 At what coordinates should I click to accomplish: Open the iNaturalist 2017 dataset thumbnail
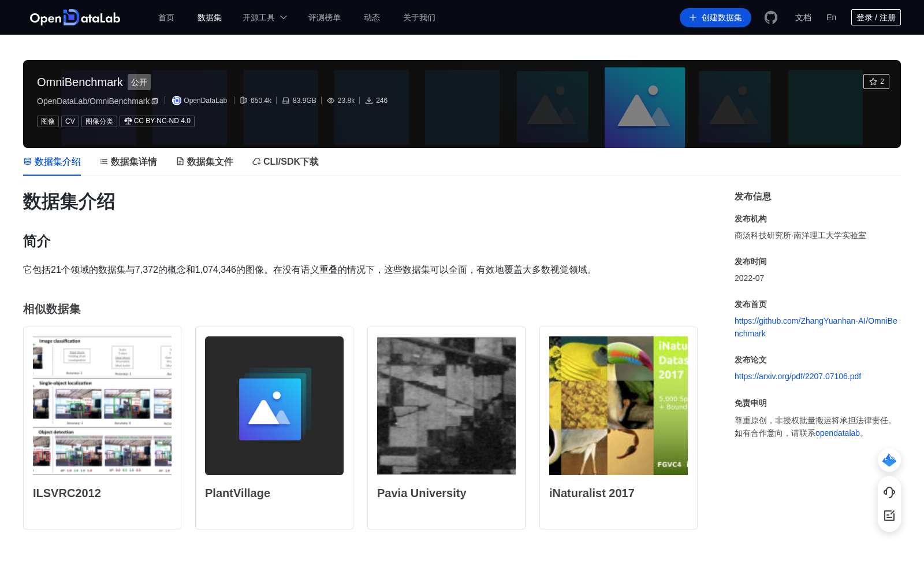[619, 406]
